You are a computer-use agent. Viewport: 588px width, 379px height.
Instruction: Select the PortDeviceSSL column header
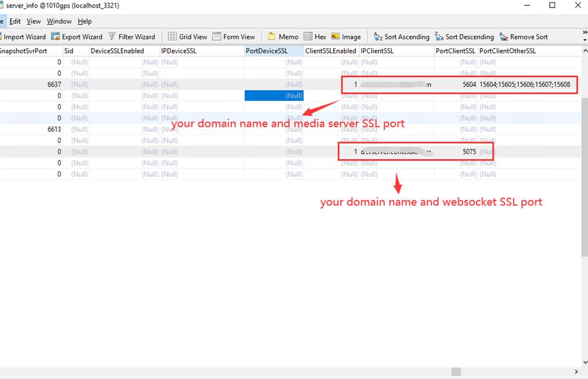274,51
